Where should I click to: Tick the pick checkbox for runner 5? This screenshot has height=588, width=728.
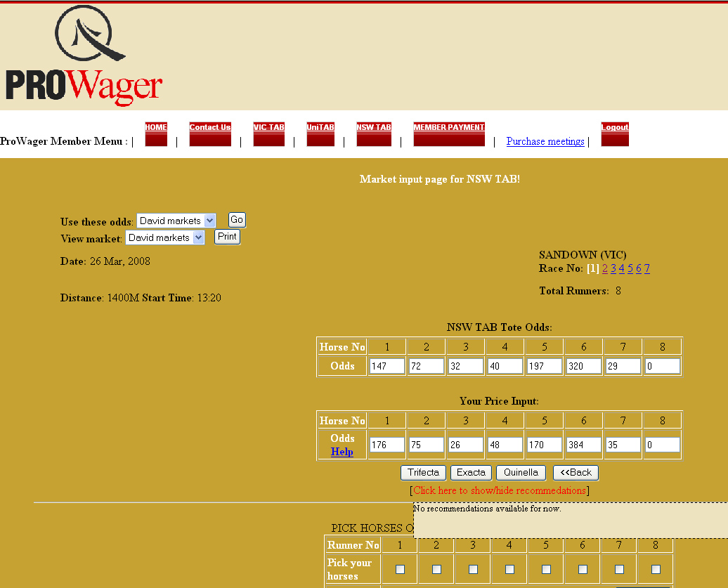coord(547,569)
